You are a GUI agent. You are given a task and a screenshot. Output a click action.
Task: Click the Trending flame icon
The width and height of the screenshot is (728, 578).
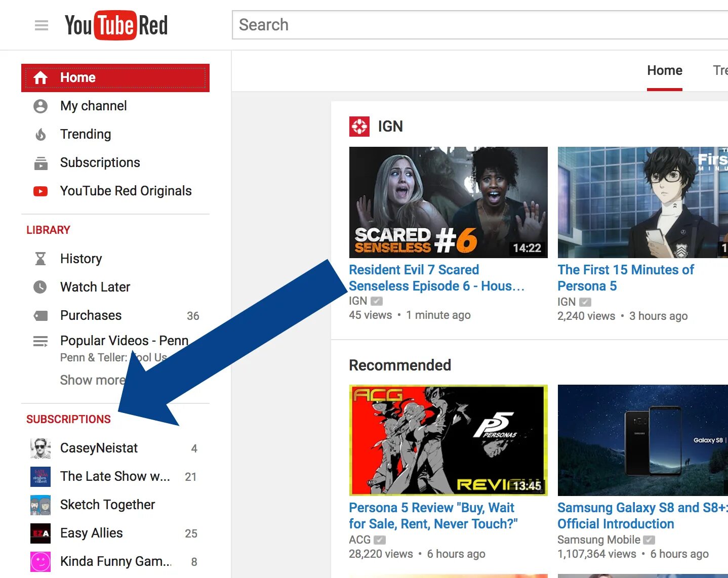click(x=41, y=135)
